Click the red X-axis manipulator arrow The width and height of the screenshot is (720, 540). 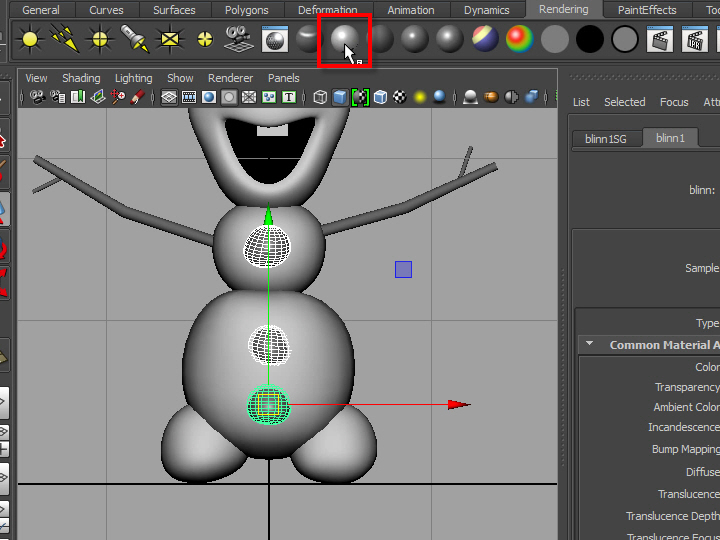point(458,405)
